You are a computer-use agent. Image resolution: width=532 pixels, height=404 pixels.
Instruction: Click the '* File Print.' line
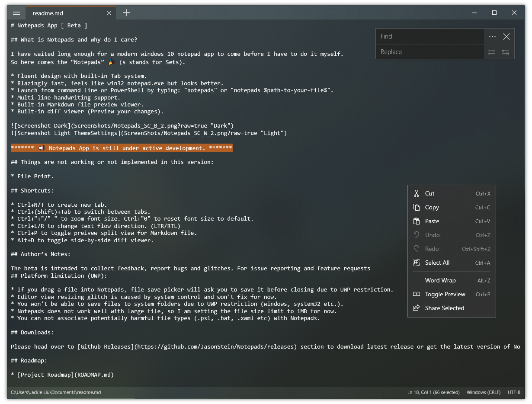[x=32, y=176]
